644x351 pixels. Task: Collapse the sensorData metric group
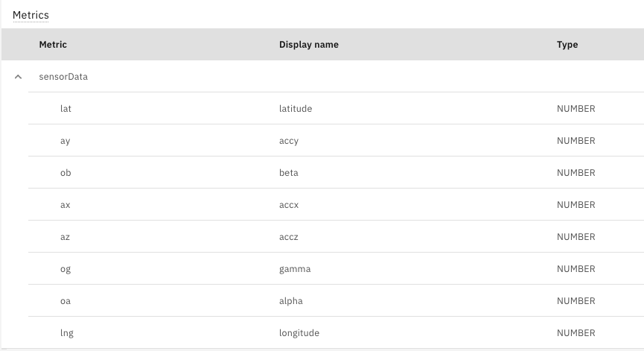[18, 77]
